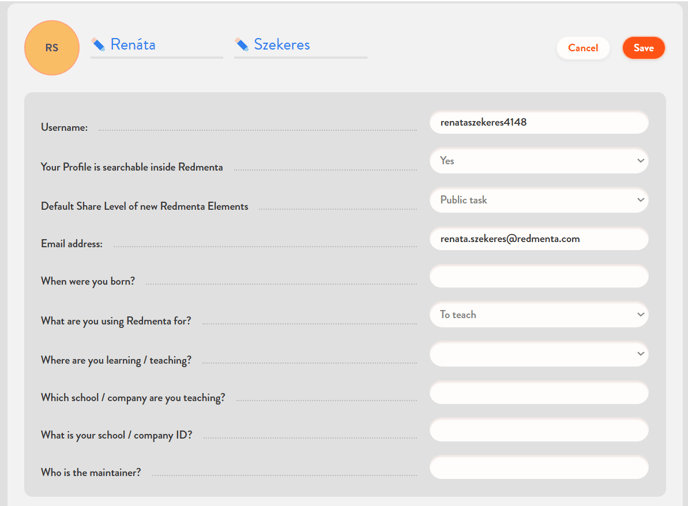Select the 'When were you born?' field
Image resolution: width=688 pixels, height=506 pixels.
pos(538,277)
